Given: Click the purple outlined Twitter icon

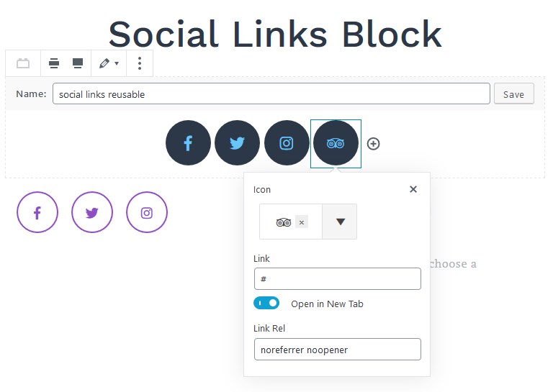Looking at the screenshot, I should [x=92, y=212].
